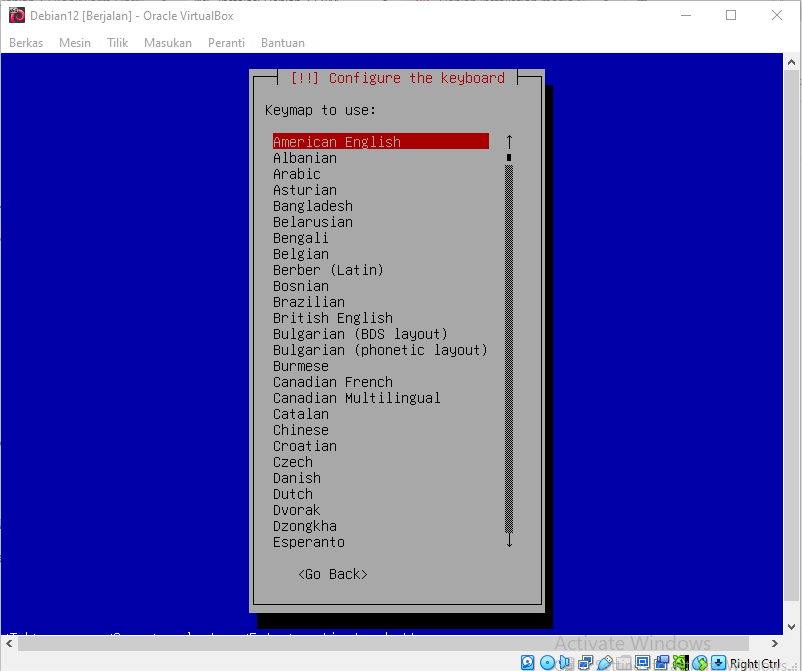
Task: Open the Bantuan menu
Action: click(x=283, y=43)
